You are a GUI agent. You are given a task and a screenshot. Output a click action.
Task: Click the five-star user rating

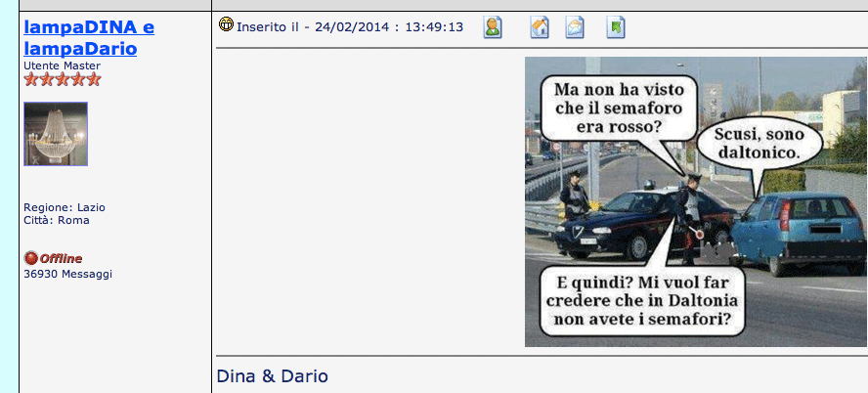pos(62,79)
